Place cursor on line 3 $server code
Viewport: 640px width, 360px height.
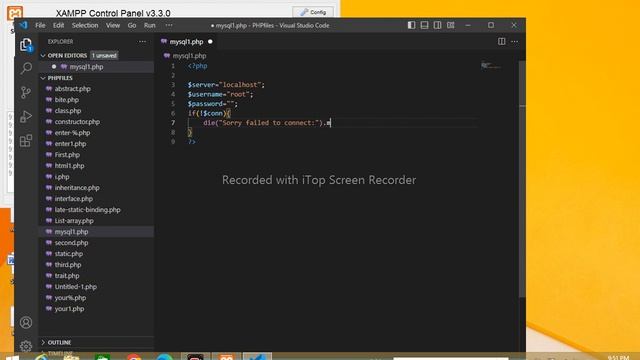[226, 85]
